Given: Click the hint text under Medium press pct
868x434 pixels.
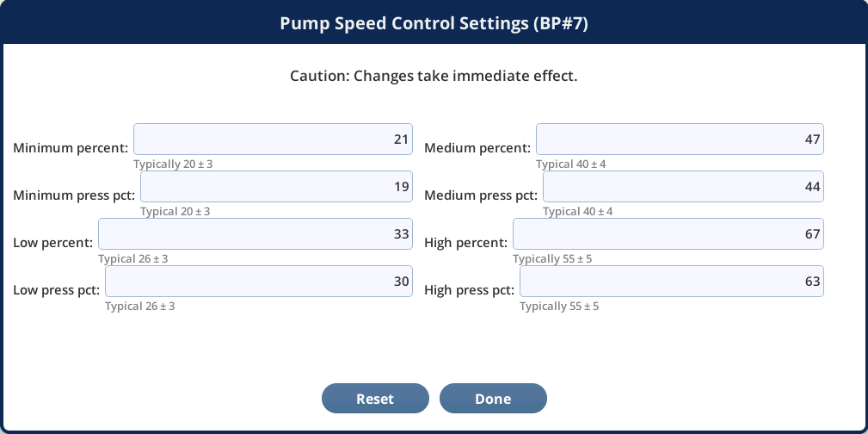Looking at the screenshot, I should click(x=577, y=211).
